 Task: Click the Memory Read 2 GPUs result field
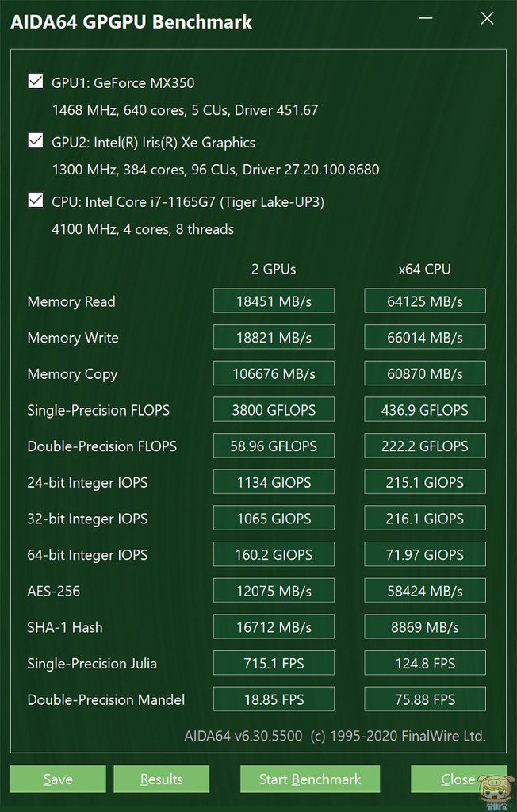[x=274, y=301]
